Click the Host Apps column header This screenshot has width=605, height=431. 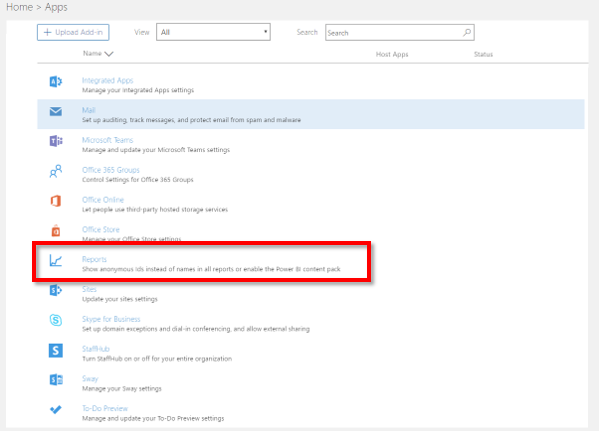(392, 54)
